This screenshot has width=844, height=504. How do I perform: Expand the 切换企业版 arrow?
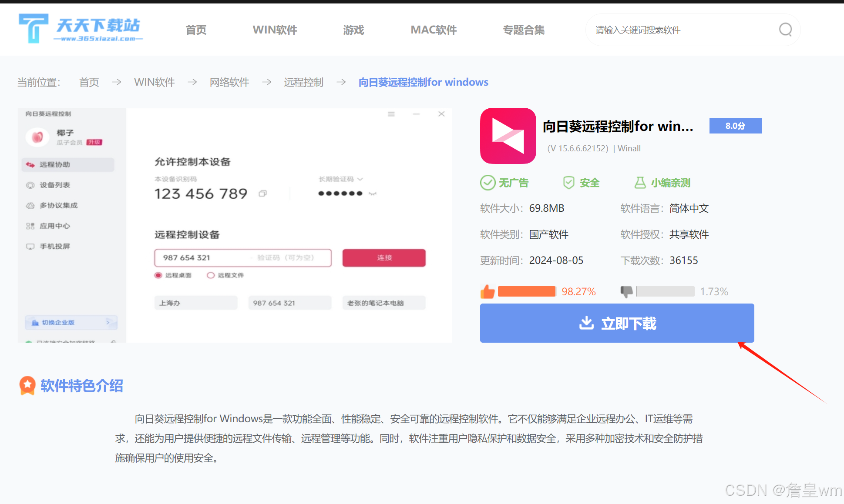(x=108, y=322)
